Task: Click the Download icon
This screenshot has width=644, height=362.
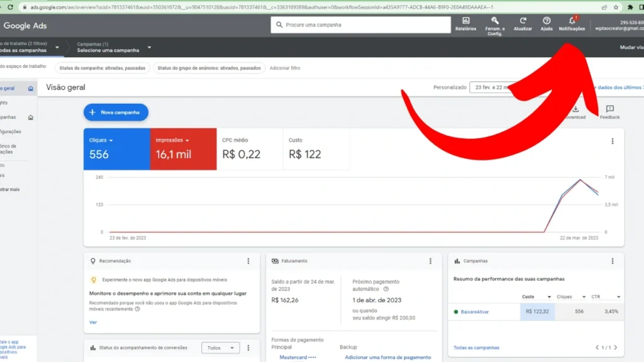Action: (575, 109)
